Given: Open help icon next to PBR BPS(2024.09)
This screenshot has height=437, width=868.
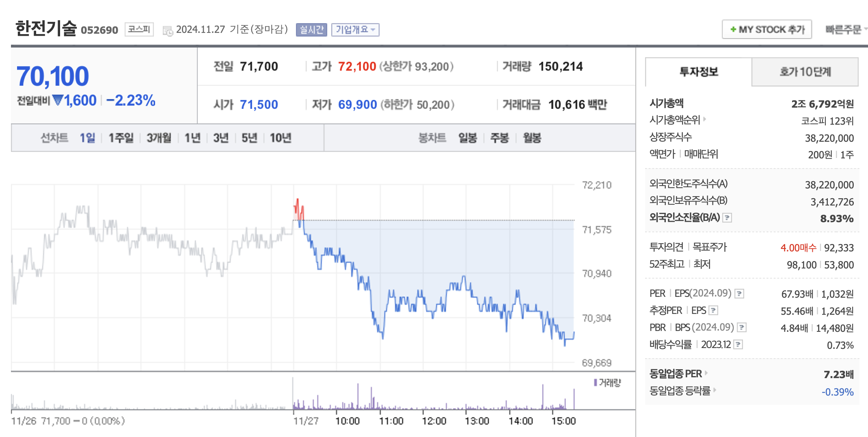Looking at the screenshot, I should click(742, 327).
